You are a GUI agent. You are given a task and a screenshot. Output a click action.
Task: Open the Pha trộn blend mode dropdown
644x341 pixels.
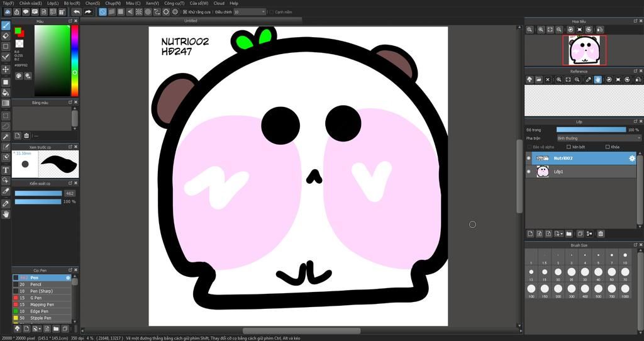[599, 138]
